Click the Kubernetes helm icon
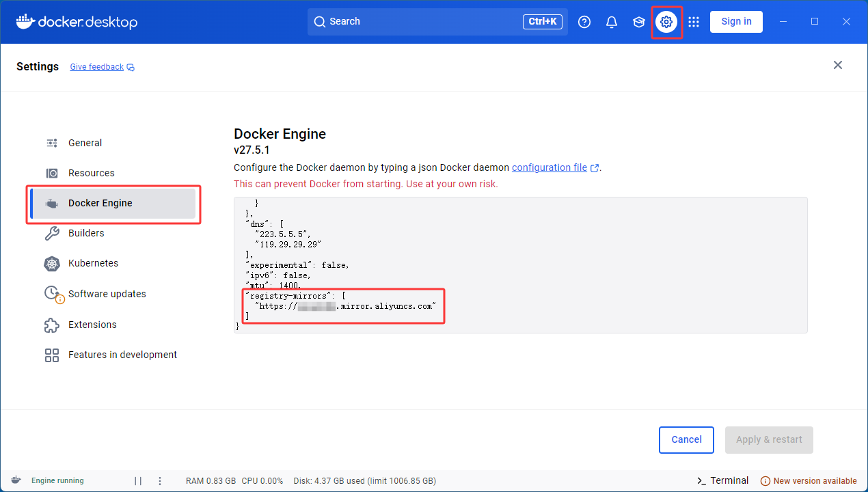Image resolution: width=868 pixels, height=492 pixels. pyautogui.click(x=52, y=263)
